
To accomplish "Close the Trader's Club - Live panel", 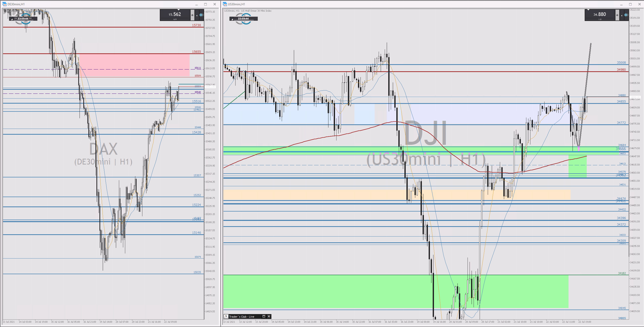I will pos(269,316).
